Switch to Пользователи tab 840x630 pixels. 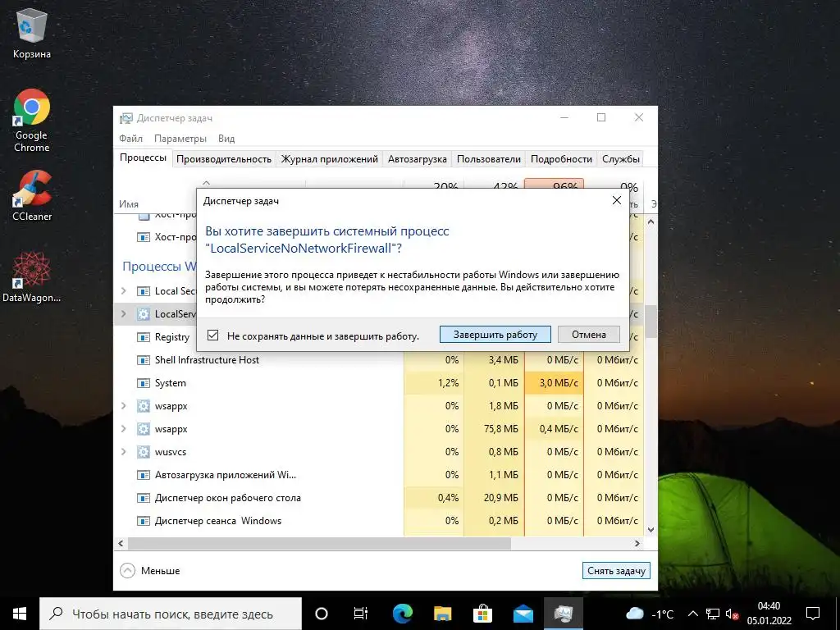click(489, 159)
